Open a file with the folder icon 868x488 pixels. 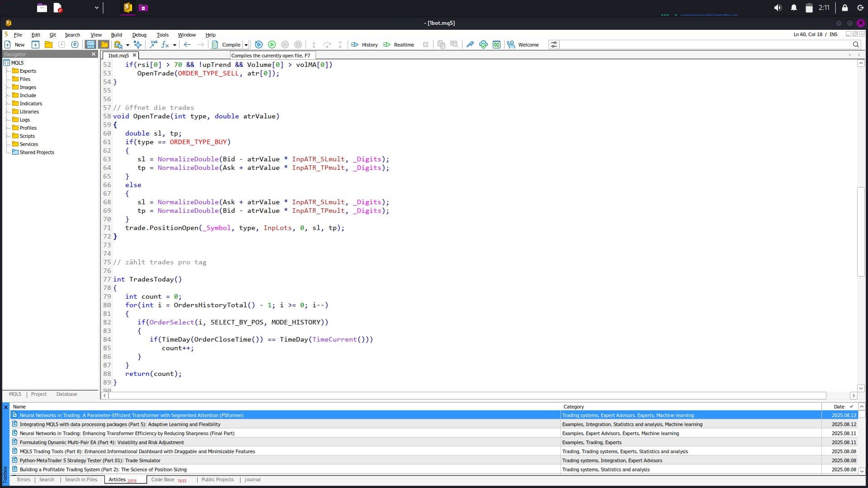pos(48,44)
